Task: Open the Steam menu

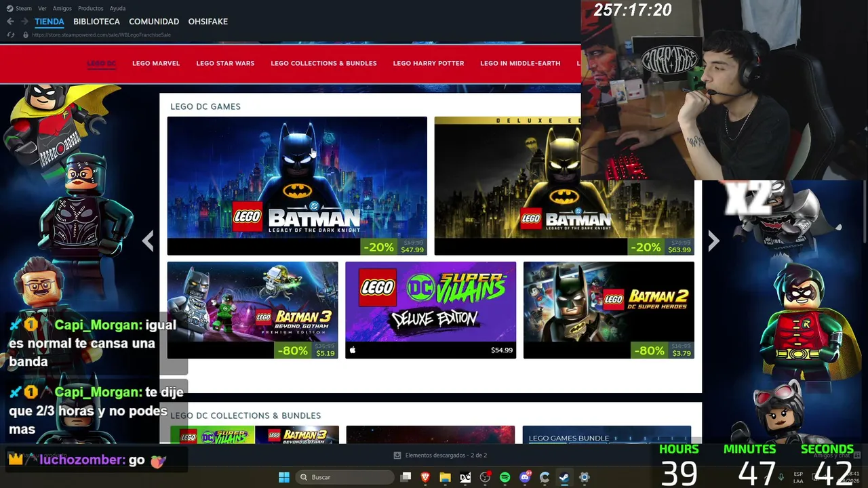Action: tap(24, 8)
